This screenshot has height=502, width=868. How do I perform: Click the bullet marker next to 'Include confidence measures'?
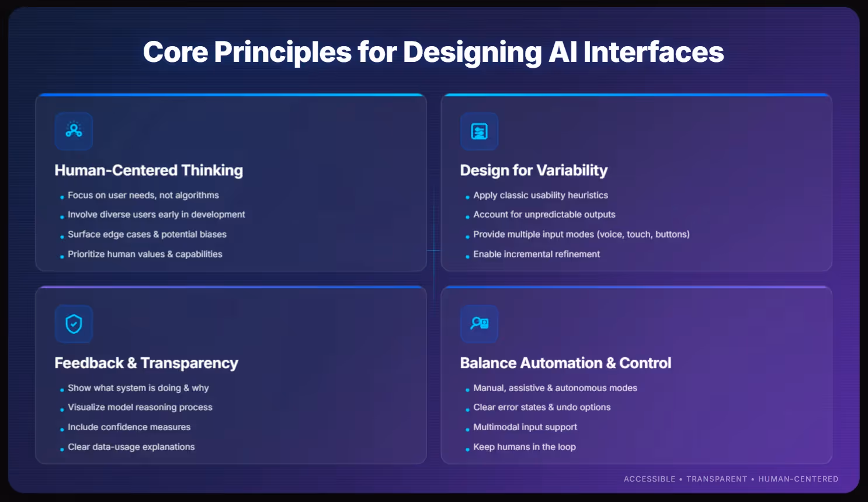coord(61,429)
